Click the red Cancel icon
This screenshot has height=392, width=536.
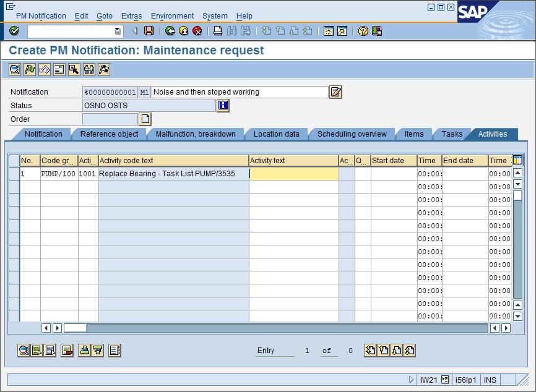point(197,31)
